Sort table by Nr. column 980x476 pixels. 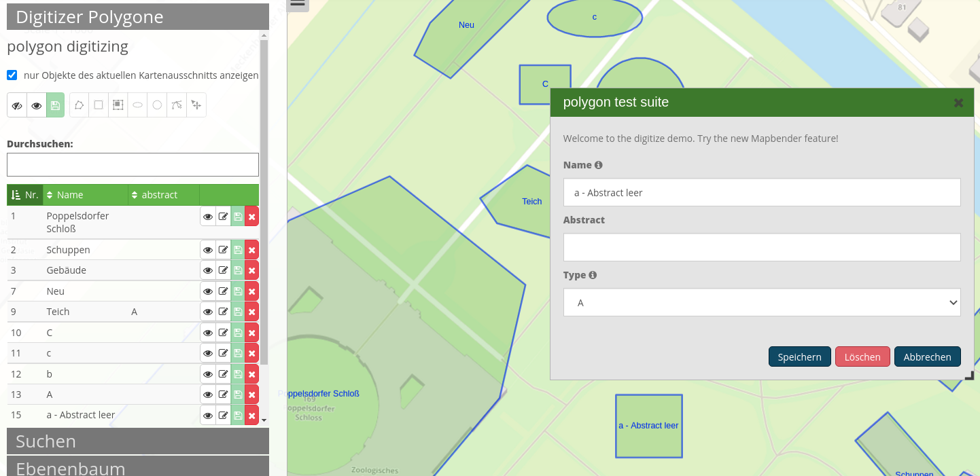coord(25,195)
